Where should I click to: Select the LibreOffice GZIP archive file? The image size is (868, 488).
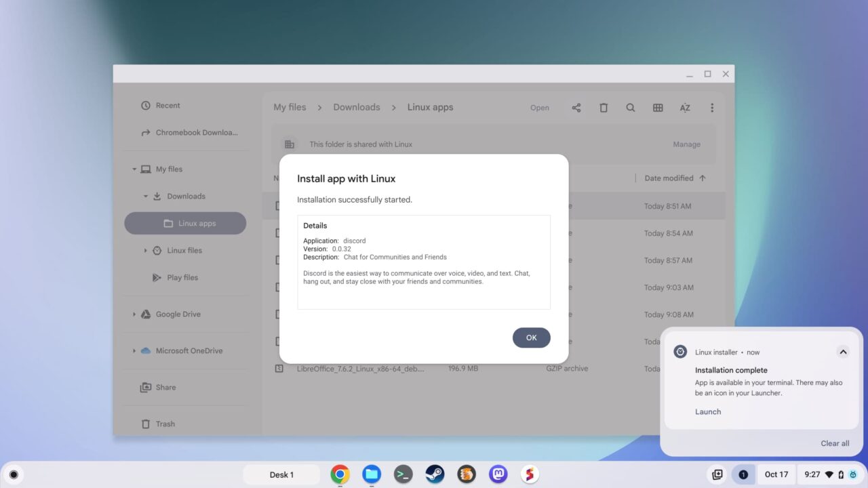(494, 369)
